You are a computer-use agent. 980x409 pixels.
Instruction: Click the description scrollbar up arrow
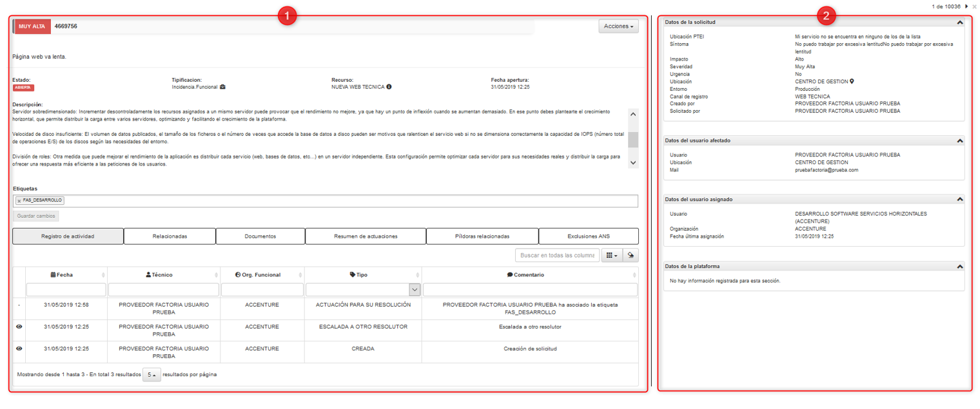pos(633,115)
